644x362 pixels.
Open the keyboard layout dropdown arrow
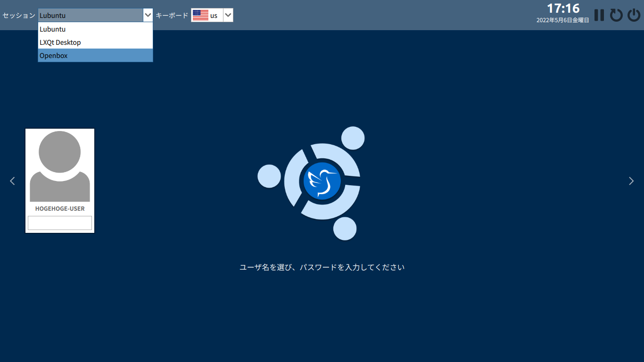228,15
